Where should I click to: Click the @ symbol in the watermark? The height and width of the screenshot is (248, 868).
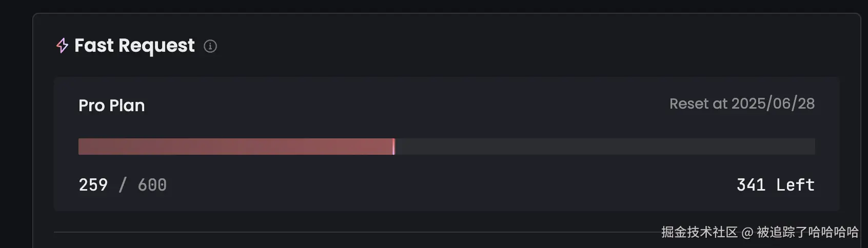click(747, 233)
